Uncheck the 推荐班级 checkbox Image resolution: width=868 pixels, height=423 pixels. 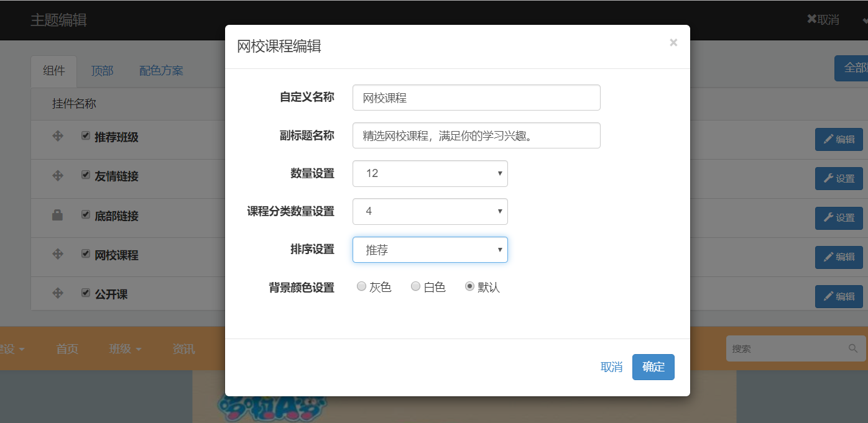click(x=86, y=136)
